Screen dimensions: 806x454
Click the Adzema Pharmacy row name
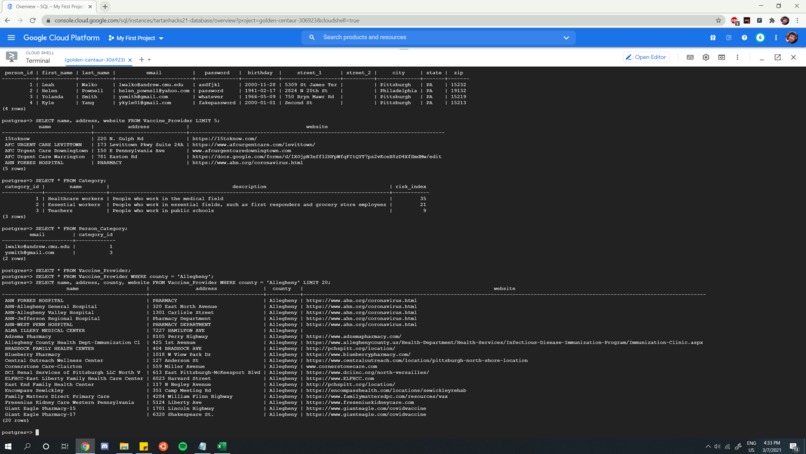[28, 336]
